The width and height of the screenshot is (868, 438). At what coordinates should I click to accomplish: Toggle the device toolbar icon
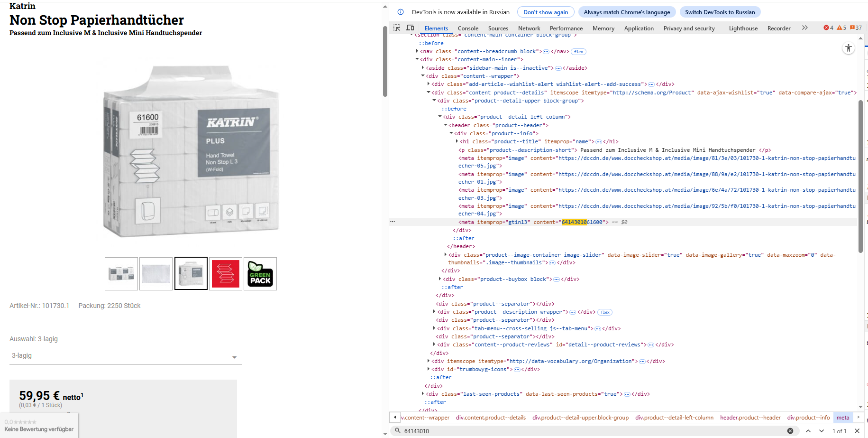411,28
